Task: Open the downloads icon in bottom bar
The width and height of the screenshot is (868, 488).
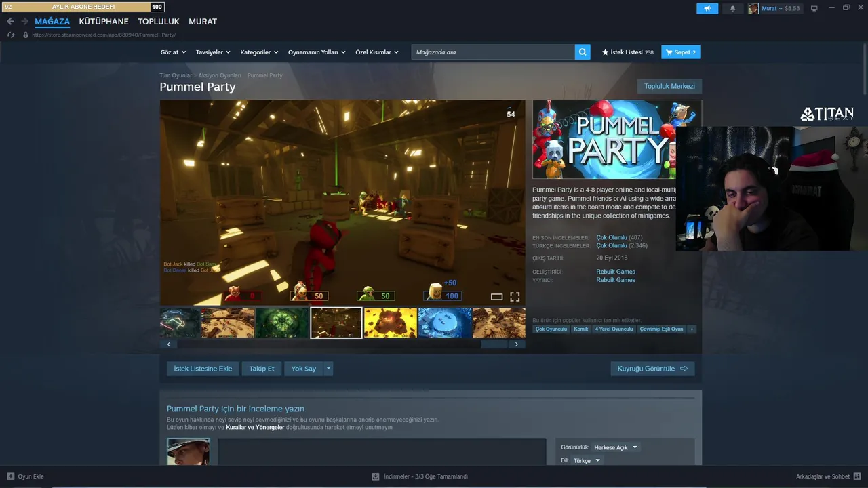Action: 376,476
